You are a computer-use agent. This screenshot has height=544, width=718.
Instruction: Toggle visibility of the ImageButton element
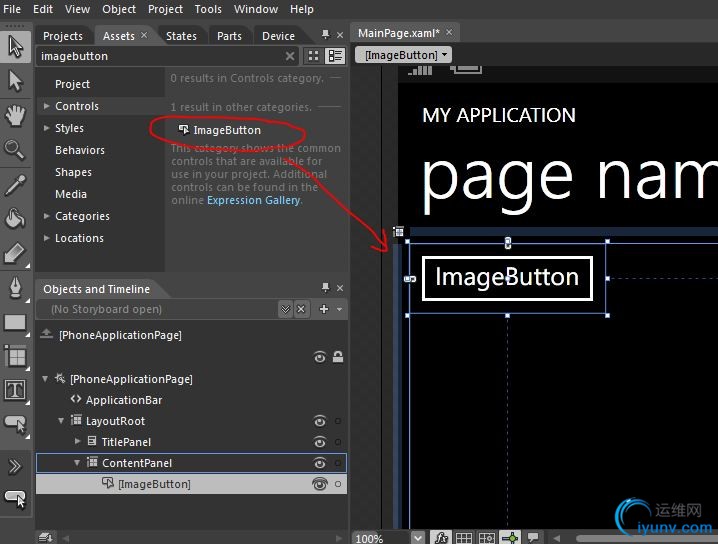point(320,484)
